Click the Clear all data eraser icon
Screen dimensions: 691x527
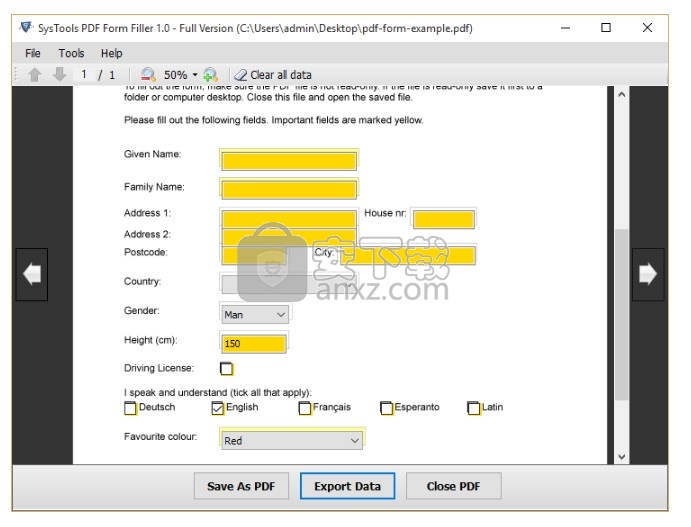[x=241, y=75]
